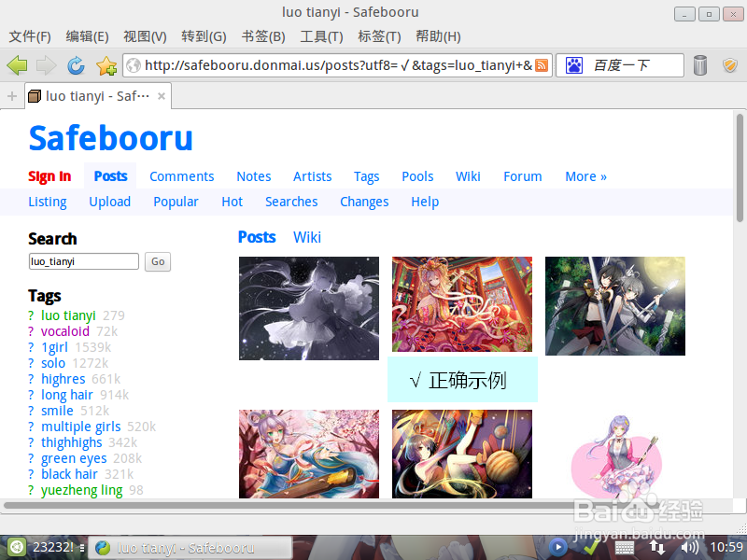Open the 文件(F) menu
This screenshot has width=747, height=560.
tap(30, 36)
